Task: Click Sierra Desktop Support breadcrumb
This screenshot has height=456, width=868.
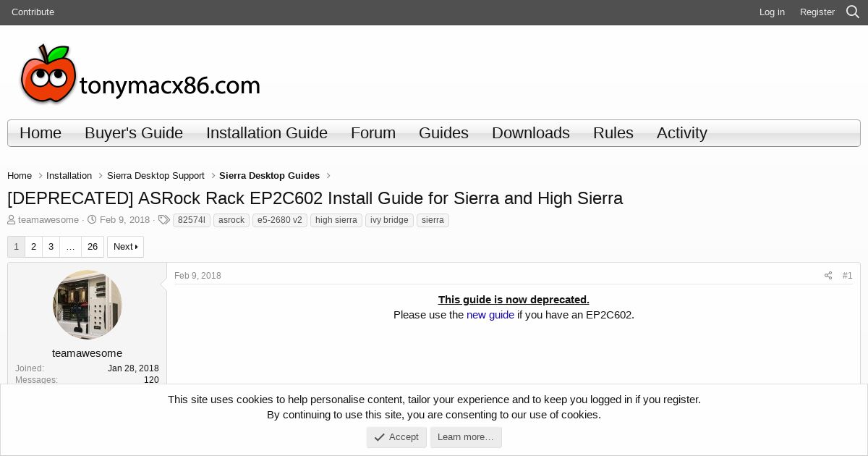Action: coord(156,176)
